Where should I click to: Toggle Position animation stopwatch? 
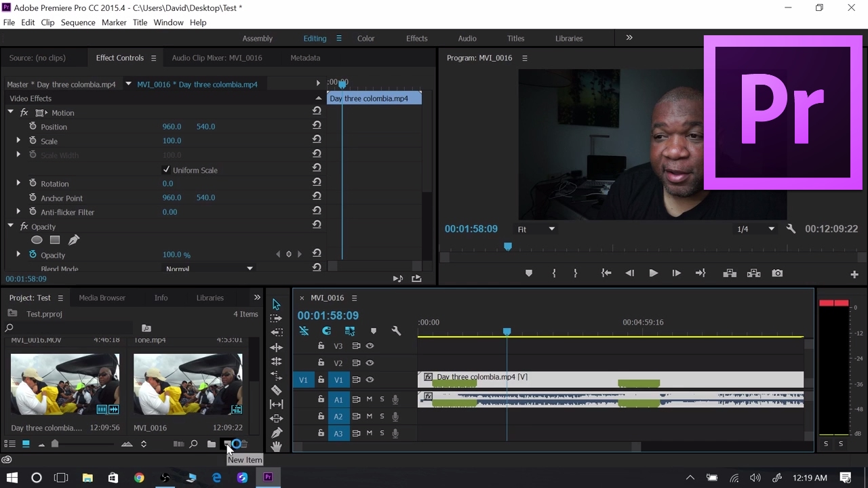[x=33, y=127]
